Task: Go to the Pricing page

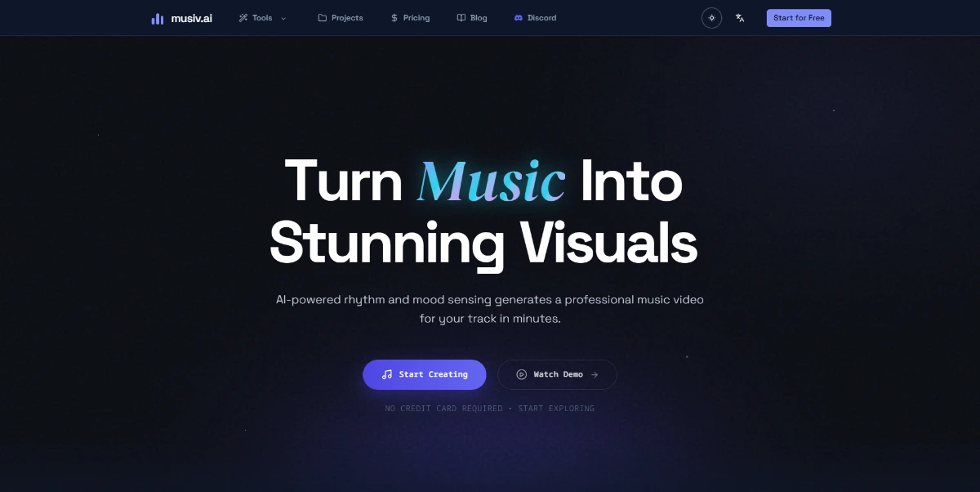Action: (x=410, y=18)
